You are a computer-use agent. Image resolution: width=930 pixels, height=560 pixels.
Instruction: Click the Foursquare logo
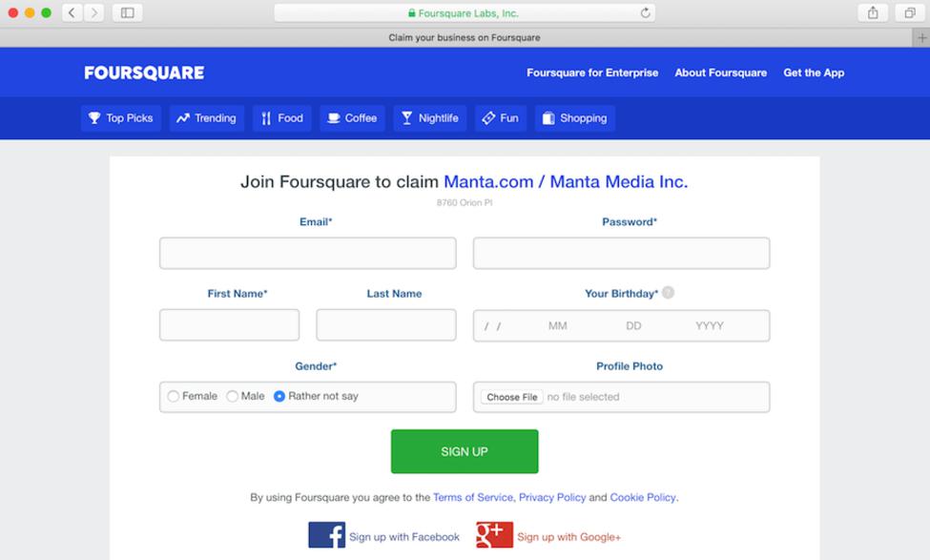point(144,73)
